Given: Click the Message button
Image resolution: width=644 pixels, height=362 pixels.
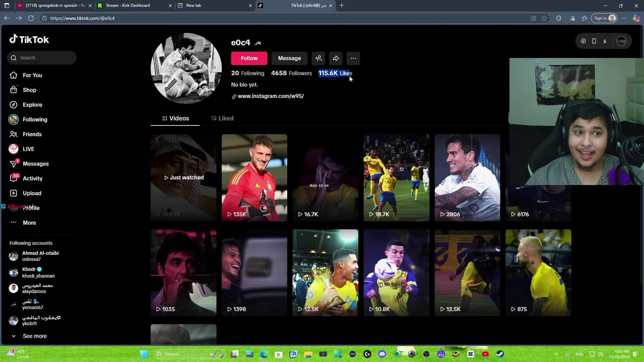Looking at the screenshot, I should click(289, 58).
